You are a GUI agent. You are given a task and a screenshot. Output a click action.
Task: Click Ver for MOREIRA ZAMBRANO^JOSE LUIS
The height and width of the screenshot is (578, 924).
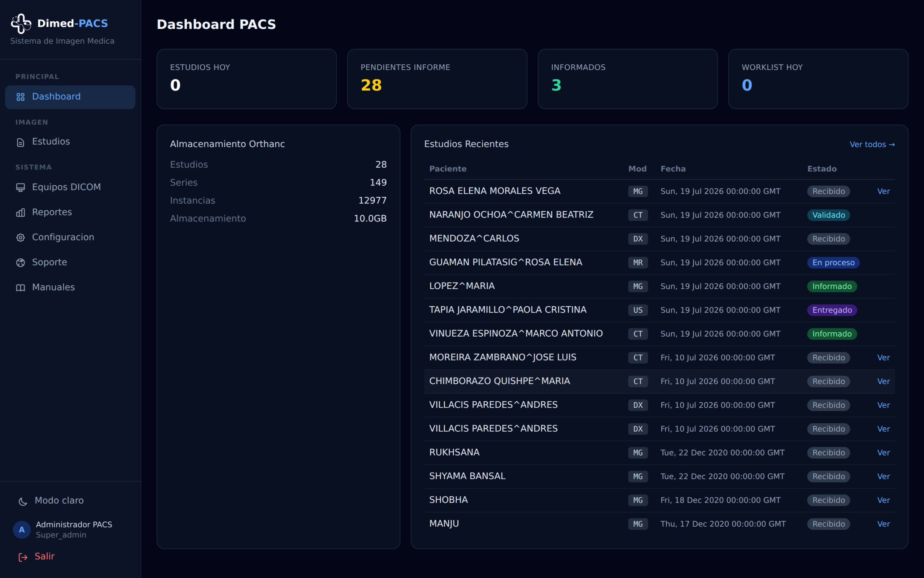(884, 357)
